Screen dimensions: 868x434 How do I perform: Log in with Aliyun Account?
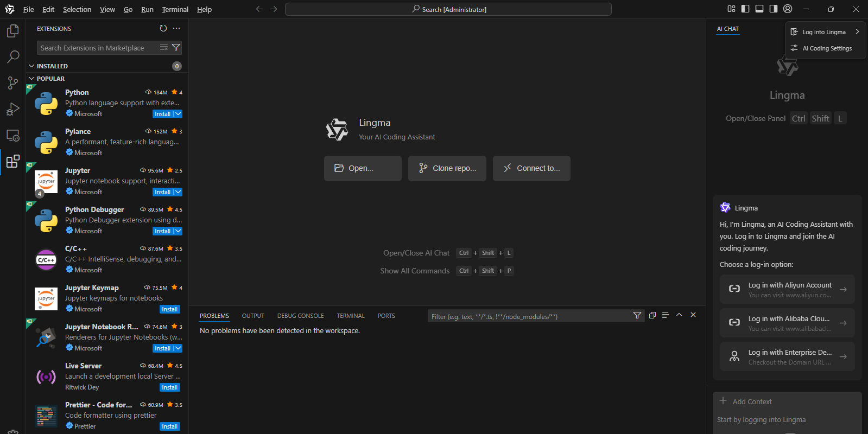click(x=787, y=289)
